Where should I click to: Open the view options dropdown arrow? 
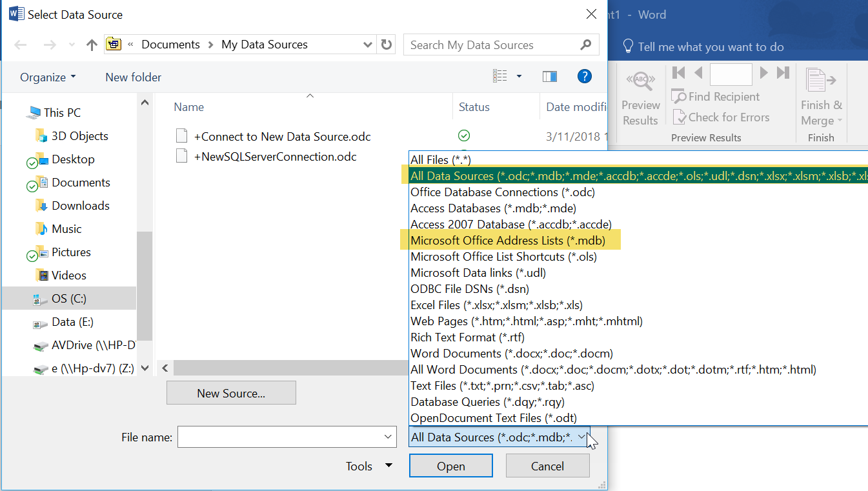coord(519,77)
